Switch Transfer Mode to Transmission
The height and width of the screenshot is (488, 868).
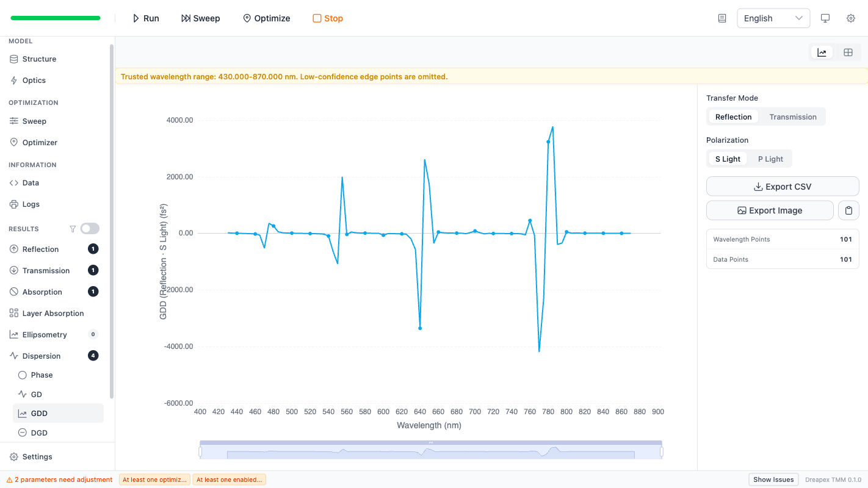tap(792, 117)
